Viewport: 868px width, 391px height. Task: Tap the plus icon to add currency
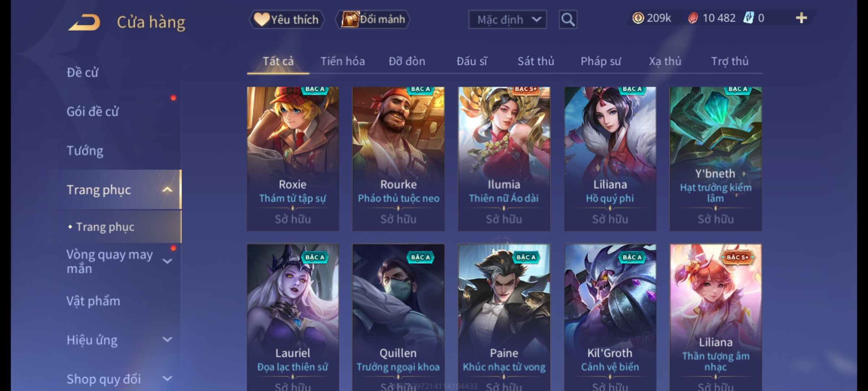click(x=801, y=18)
